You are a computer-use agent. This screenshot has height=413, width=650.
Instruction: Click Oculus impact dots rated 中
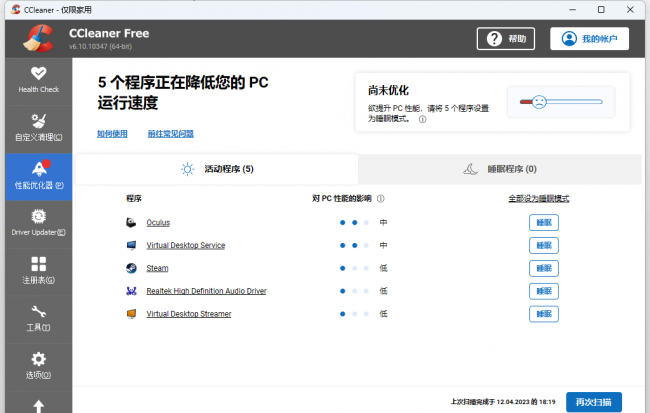coord(354,223)
